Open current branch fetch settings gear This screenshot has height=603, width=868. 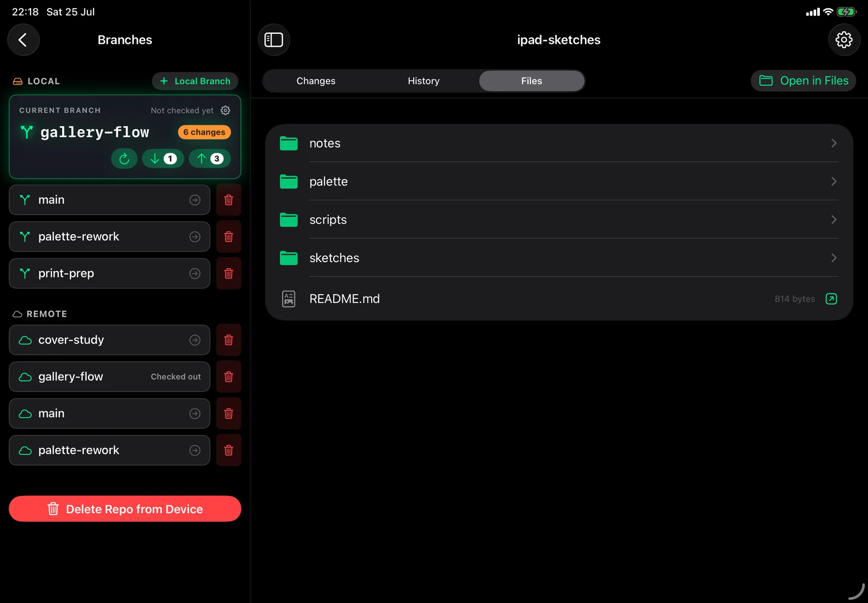click(225, 110)
